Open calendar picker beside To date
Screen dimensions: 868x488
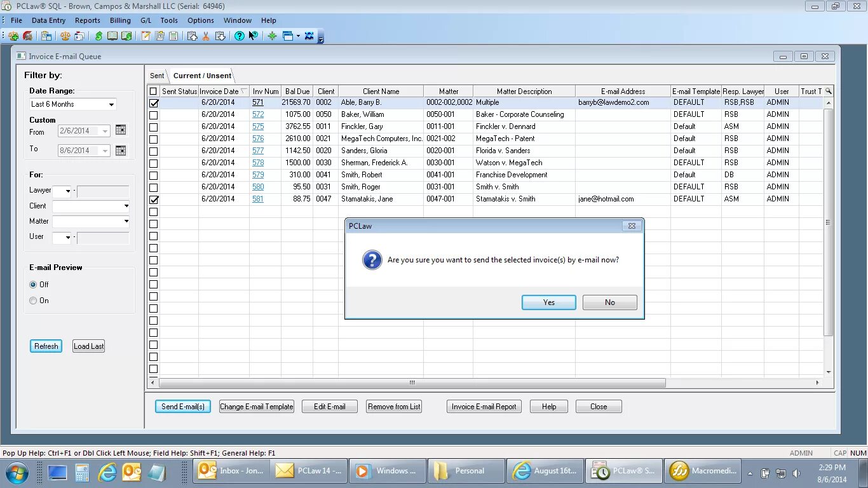coord(121,150)
